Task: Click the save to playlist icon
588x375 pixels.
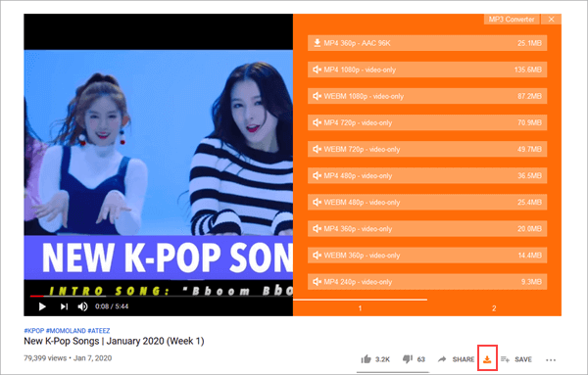Action: coord(505,359)
